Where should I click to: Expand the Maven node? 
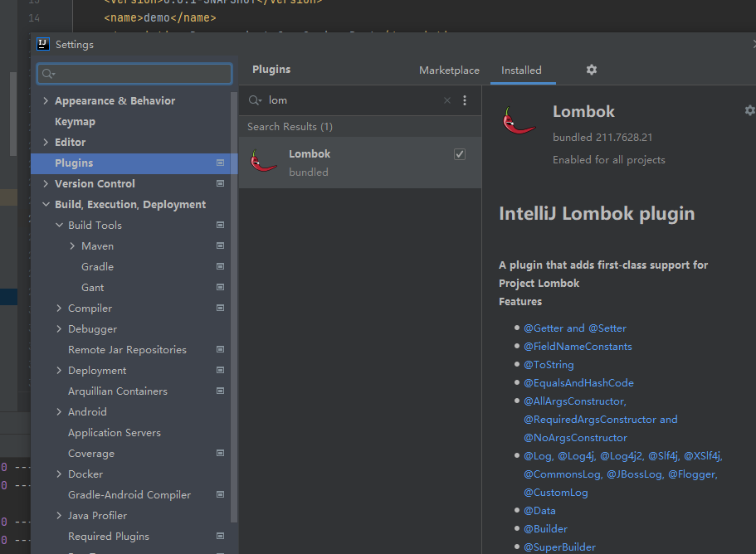tap(72, 245)
